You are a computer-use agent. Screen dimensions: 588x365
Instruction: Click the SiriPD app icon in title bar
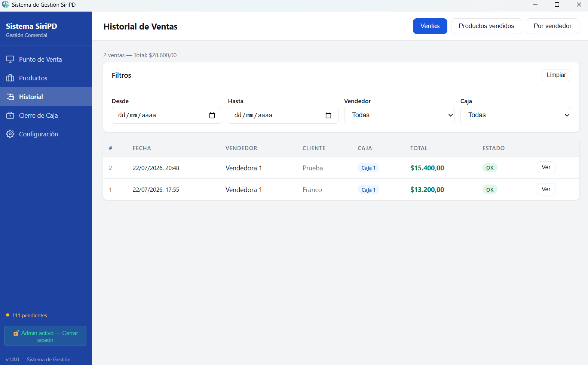click(6, 4)
